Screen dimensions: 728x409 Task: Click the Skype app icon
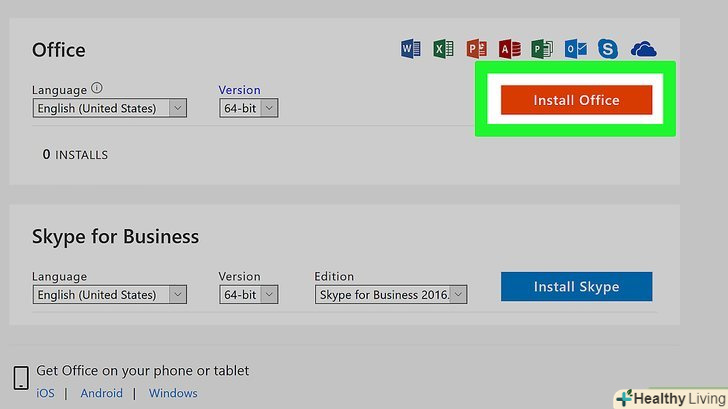[x=608, y=49]
